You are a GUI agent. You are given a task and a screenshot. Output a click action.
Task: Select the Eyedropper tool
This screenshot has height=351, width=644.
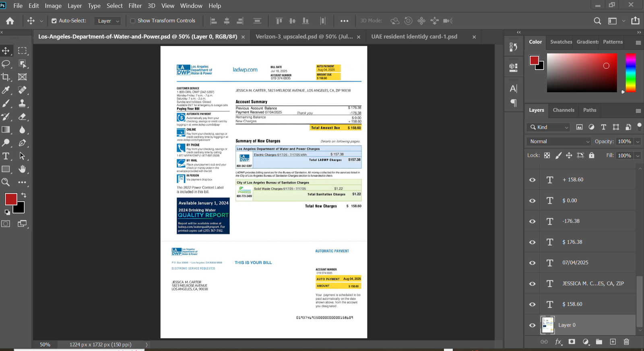[6, 90]
